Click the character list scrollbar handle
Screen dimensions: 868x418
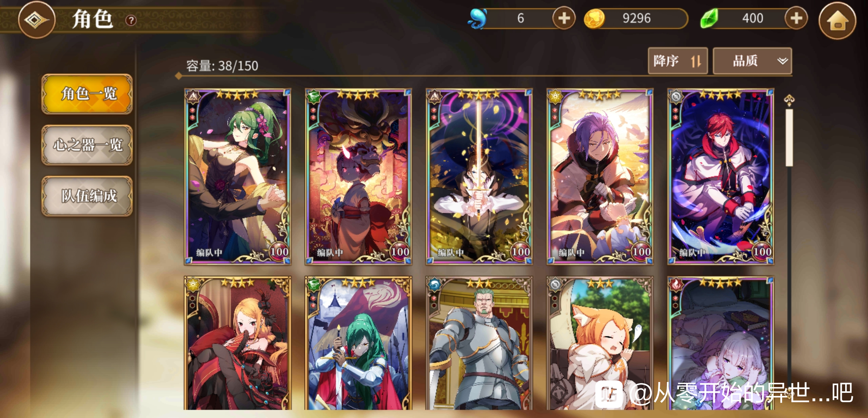pos(789,138)
